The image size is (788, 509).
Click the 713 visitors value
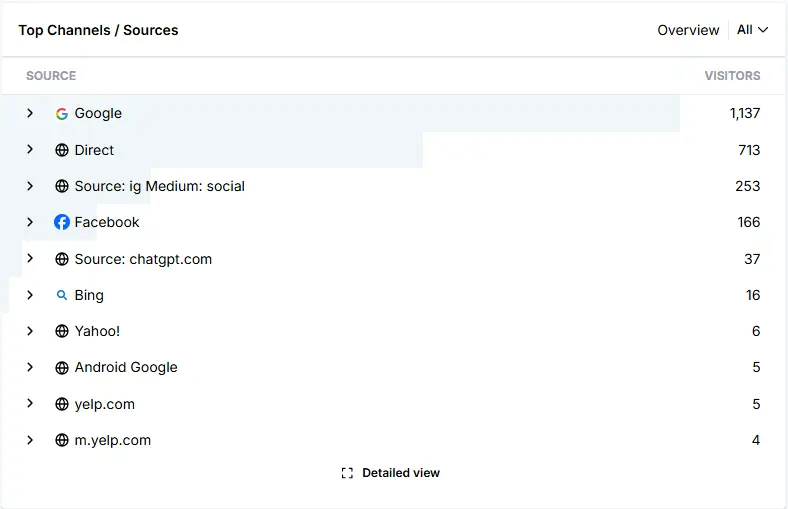click(749, 150)
